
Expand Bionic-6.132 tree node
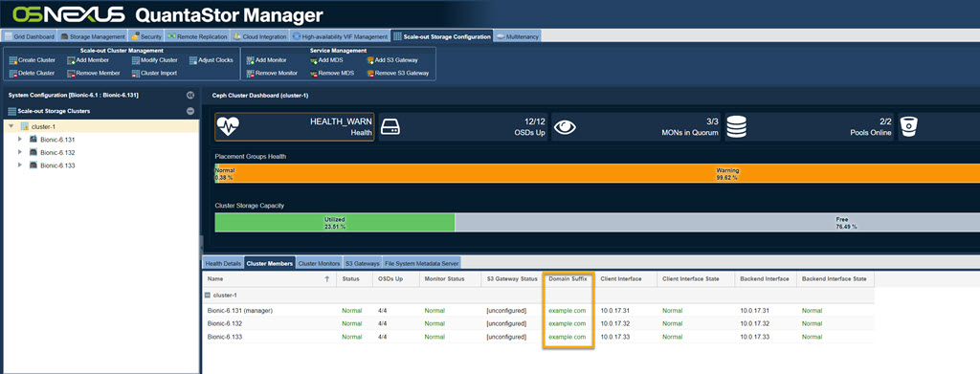[x=21, y=152]
